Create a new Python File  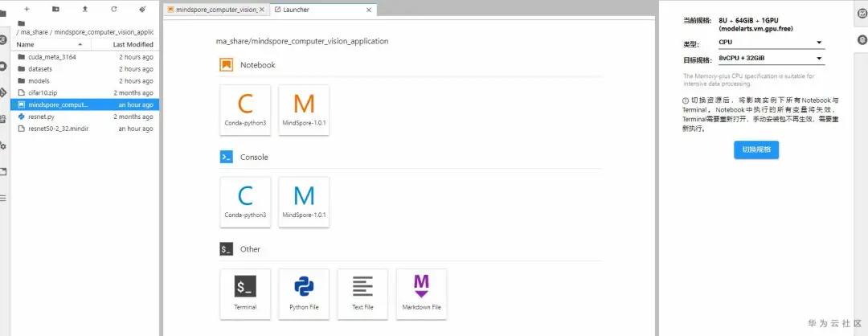(x=304, y=293)
